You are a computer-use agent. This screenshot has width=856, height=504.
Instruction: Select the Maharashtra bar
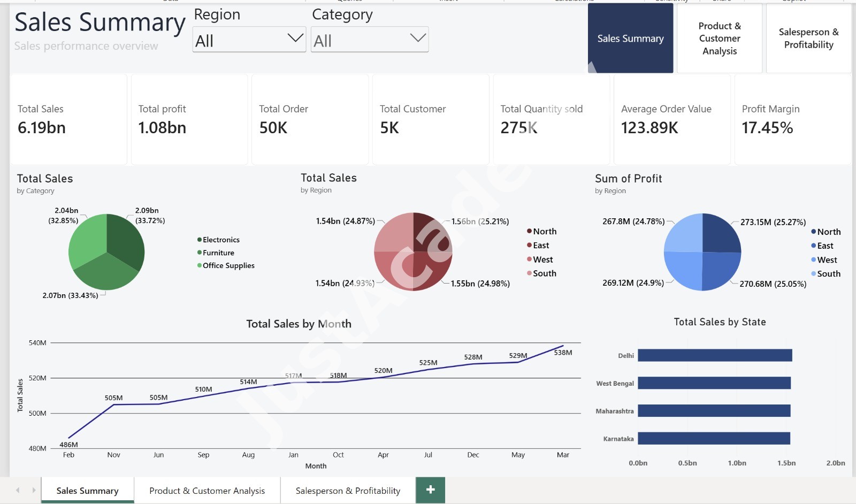click(714, 411)
